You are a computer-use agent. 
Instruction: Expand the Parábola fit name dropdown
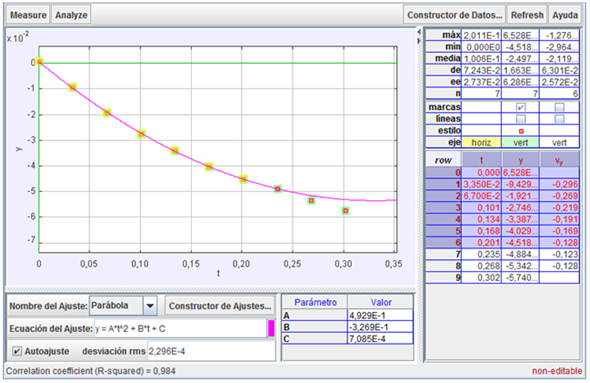(150, 305)
